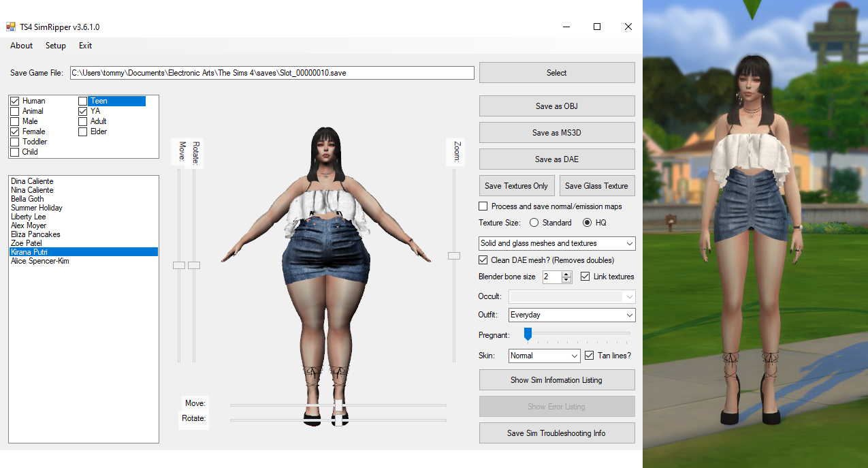Click Save Sim Troubleshooting Info
Screen dimensions: 868x468
click(x=556, y=433)
